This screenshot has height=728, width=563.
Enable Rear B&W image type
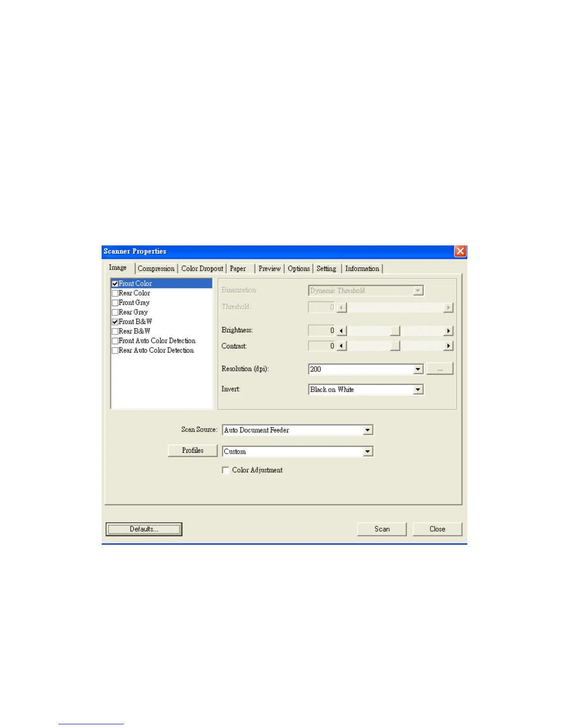point(115,331)
